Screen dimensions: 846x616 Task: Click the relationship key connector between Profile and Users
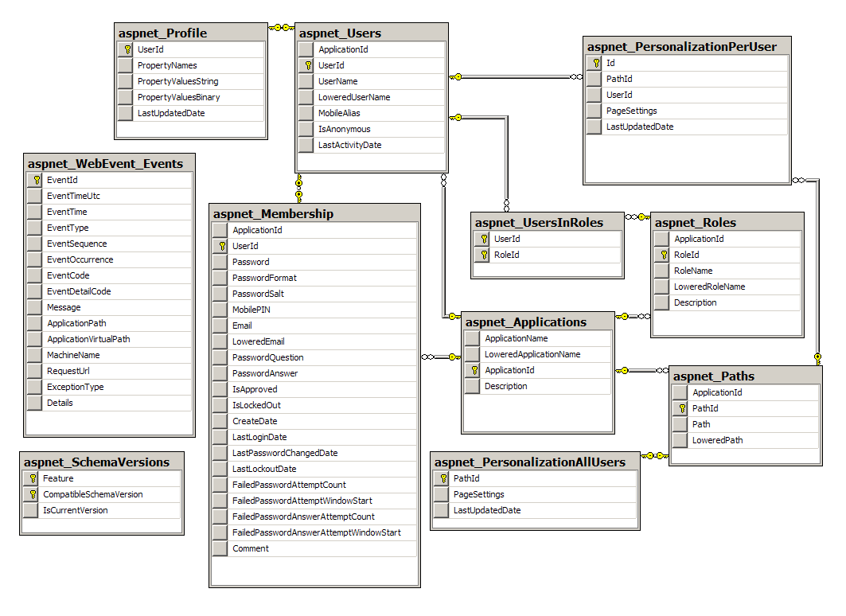pyautogui.click(x=282, y=28)
